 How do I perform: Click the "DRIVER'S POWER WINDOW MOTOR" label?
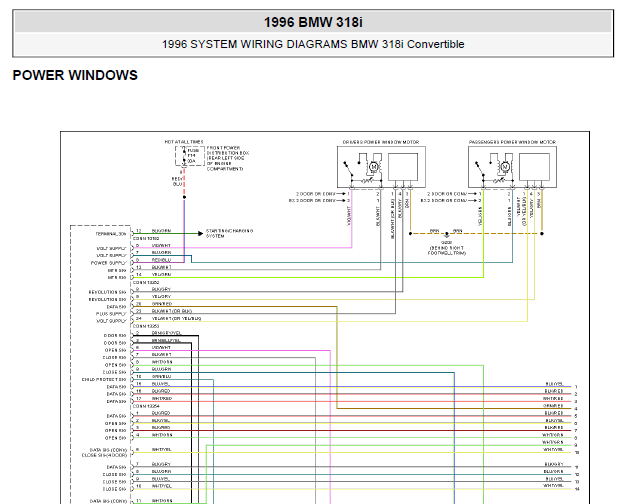(381, 142)
